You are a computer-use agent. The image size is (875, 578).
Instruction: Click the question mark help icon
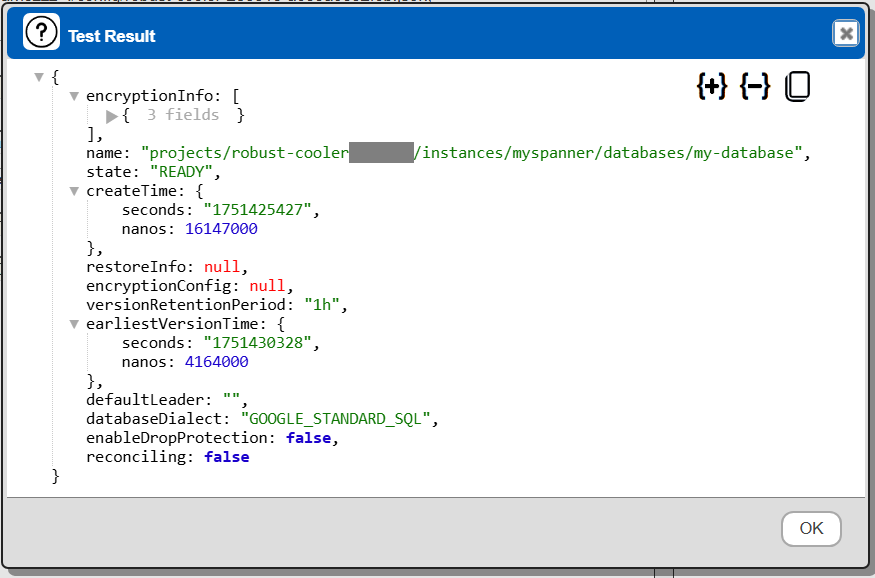coord(42,35)
